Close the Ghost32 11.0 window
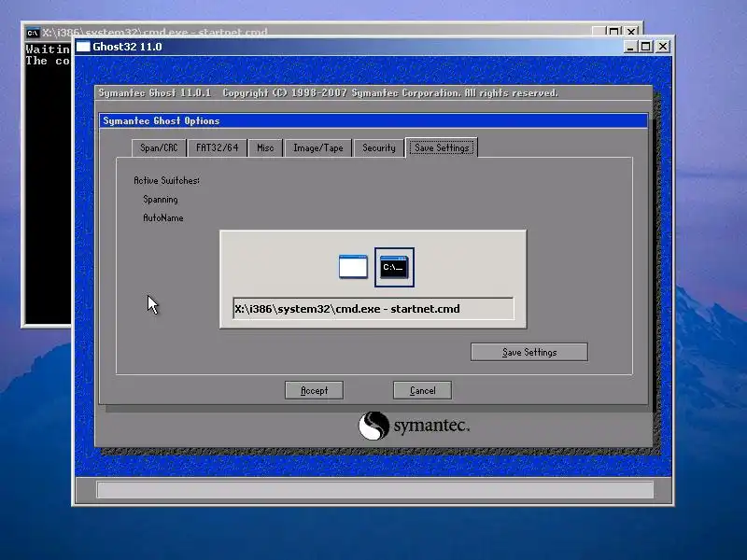This screenshot has height=560, width=747. (663, 47)
